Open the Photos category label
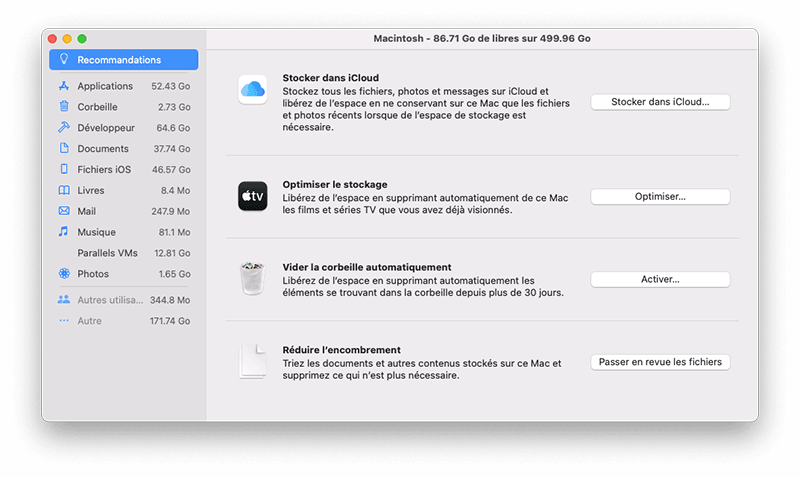The image size is (800, 477). pos(93,274)
